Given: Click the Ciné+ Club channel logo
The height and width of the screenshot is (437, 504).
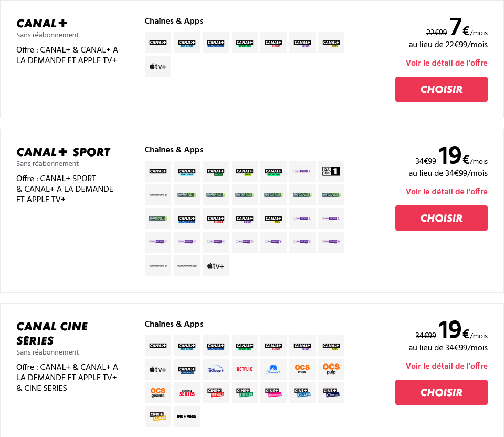Looking at the screenshot, I should [302, 393].
